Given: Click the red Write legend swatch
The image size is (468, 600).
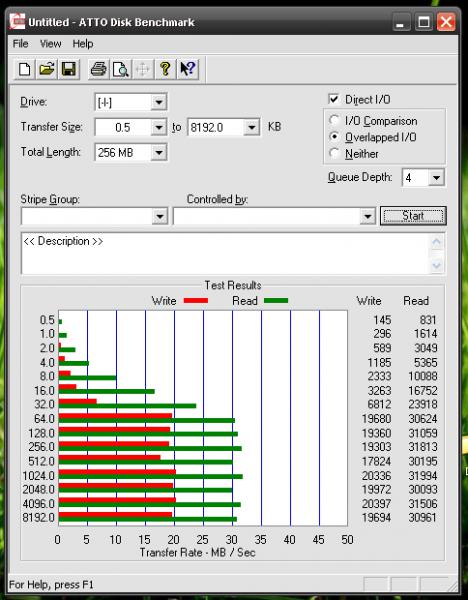Looking at the screenshot, I should [196, 300].
